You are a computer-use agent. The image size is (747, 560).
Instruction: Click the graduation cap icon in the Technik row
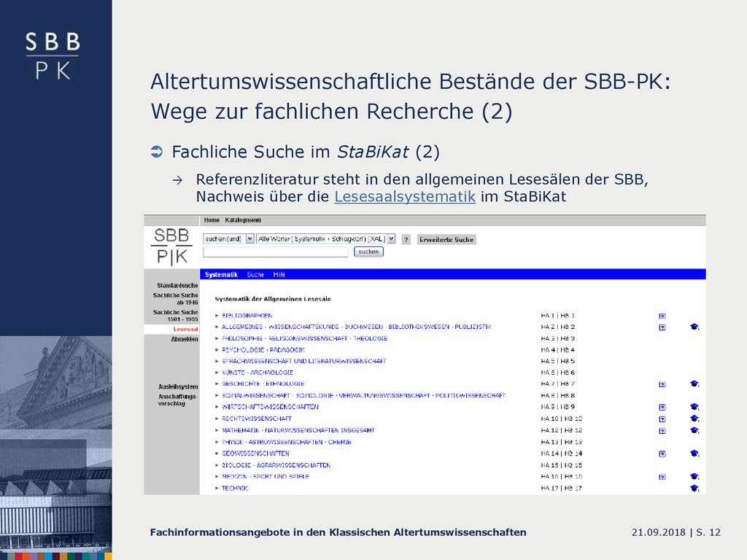pos(694,488)
